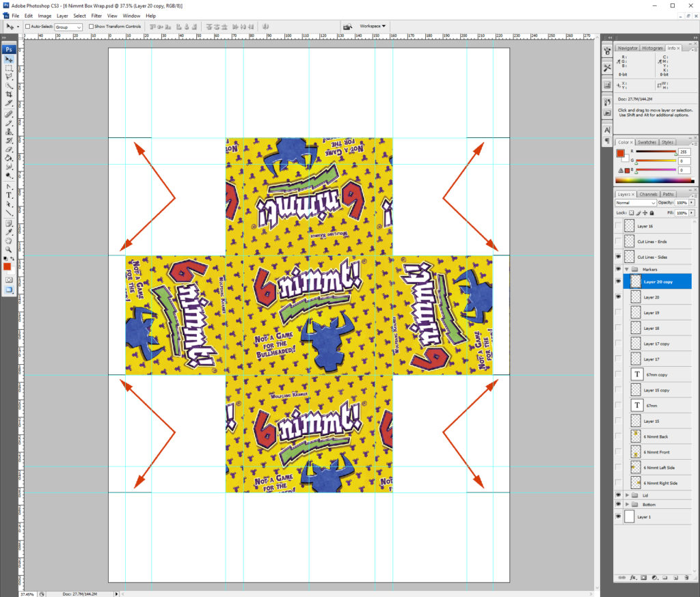Select the Dodge tool
This screenshot has width=700, height=597.
9,176
